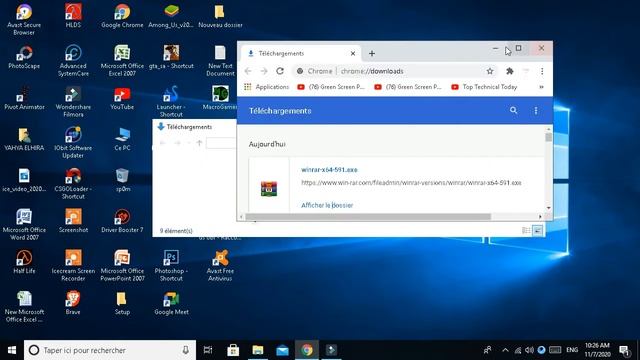Select the YouTube desktop shortcut

pyautogui.click(x=122, y=98)
